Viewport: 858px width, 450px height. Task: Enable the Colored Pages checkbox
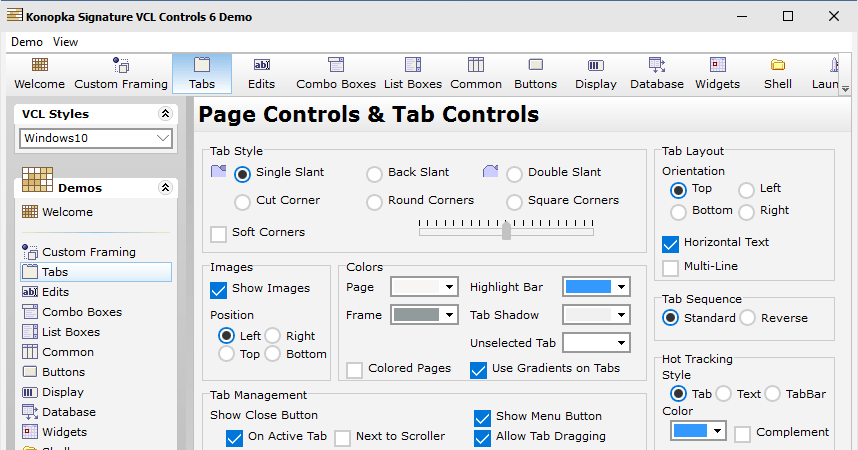click(x=355, y=370)
